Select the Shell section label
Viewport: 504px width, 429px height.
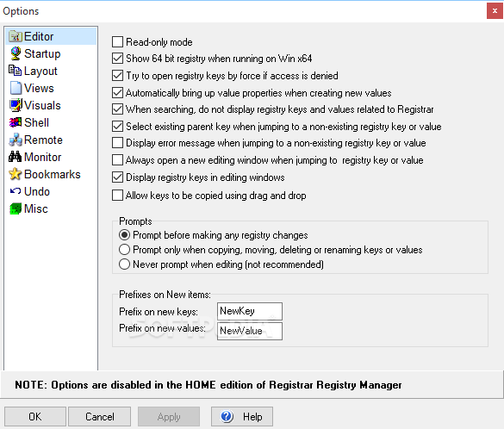click(36, 122)
